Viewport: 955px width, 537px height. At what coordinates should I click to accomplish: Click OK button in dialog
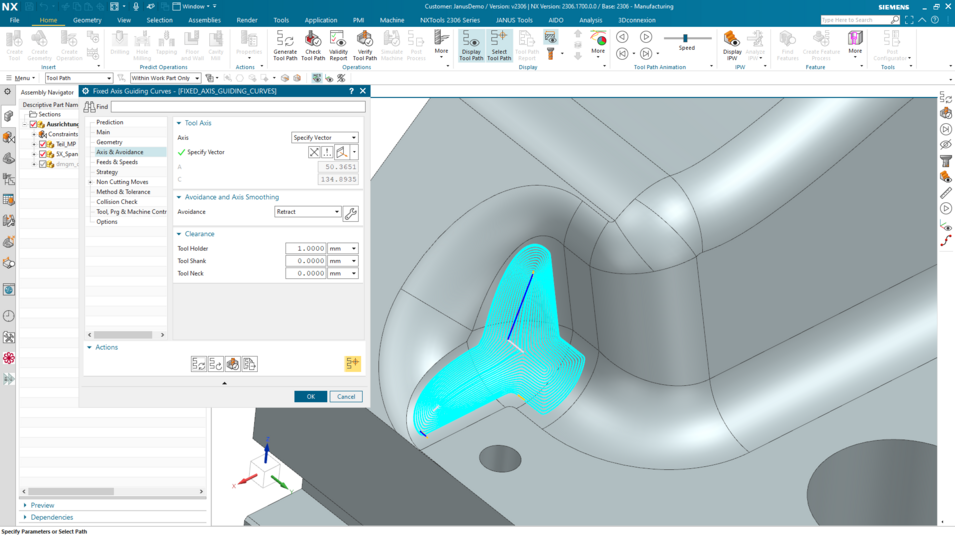311,396
